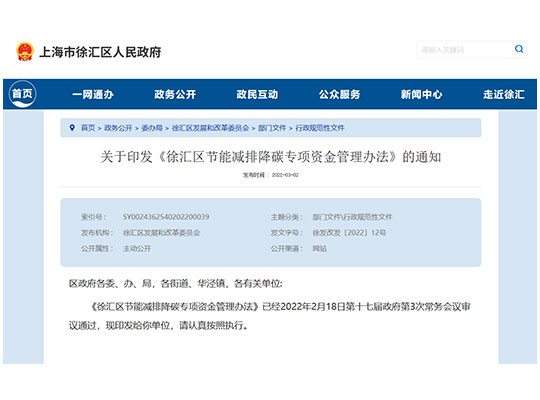This screenshot has height=400, width=540.
Task: Click publisher value 徐汇区发展和改革委员会
Action: pos(162,233)
